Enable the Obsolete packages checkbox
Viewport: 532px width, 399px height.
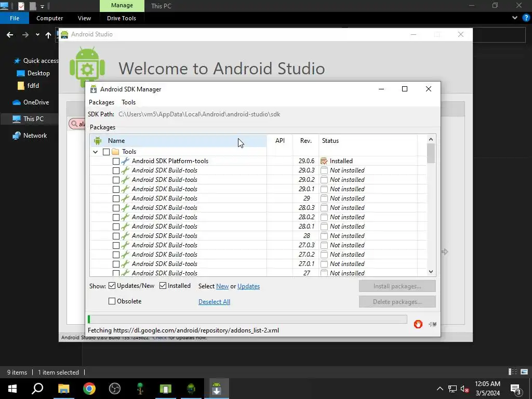[112, 301]
